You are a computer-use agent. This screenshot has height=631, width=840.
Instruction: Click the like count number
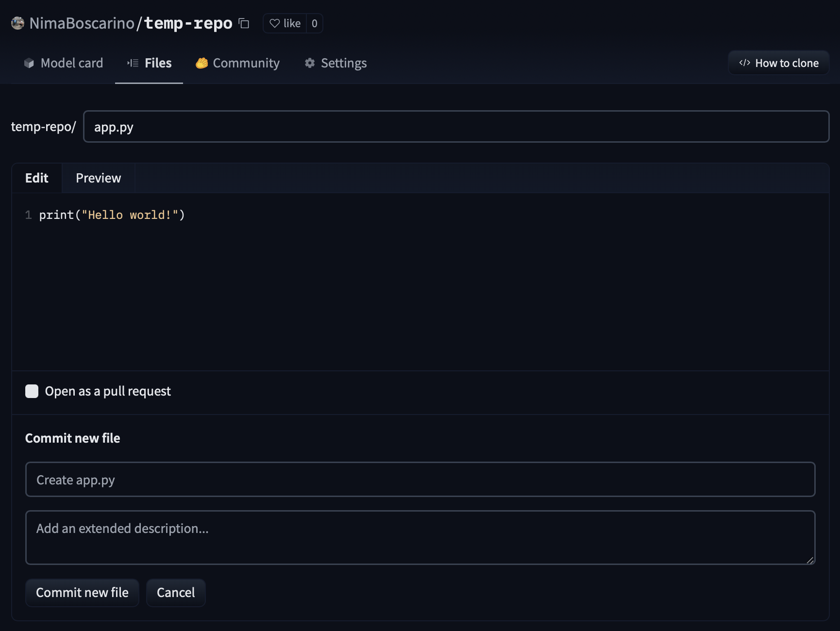[x=315, y=23]
